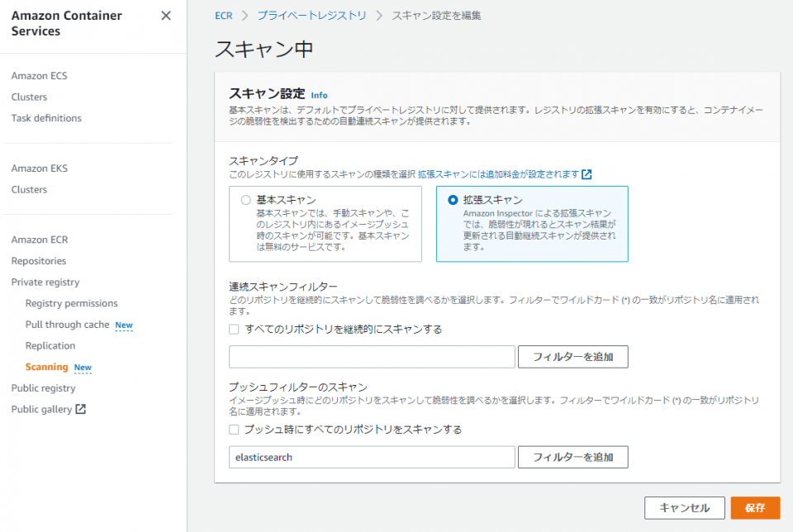Focus the elasticsearch push filter input
The height and width of the screenshot is (532, 793).
click(x=372, y=457)
